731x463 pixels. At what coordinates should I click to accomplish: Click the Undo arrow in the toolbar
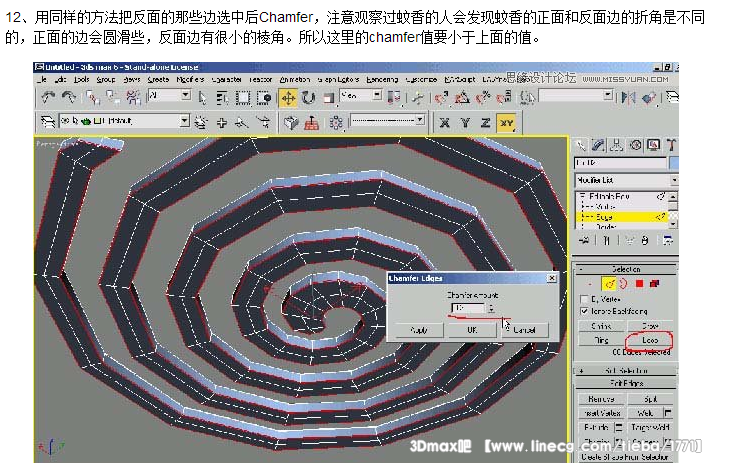(x=48, y=97)
